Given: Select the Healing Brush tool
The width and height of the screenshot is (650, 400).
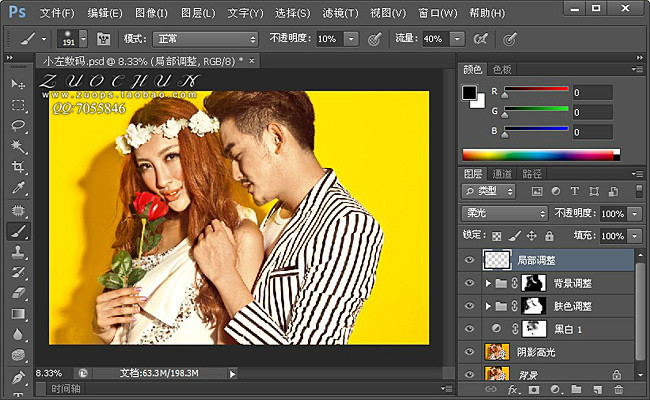Looking at the screenshot, I should (18, 211).
